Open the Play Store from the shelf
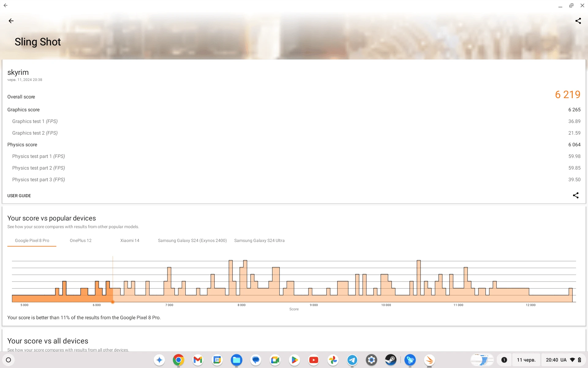The image size is (588, 368). [x=294, y=360]
